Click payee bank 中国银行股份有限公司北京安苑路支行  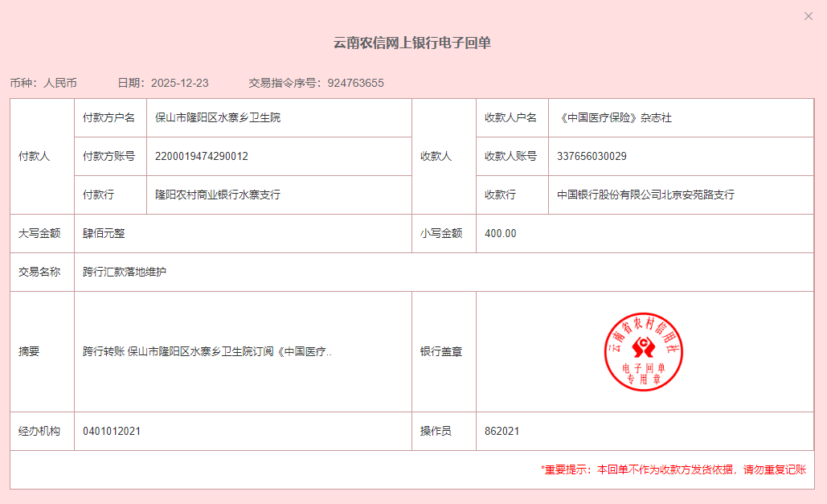coord(645,195)
